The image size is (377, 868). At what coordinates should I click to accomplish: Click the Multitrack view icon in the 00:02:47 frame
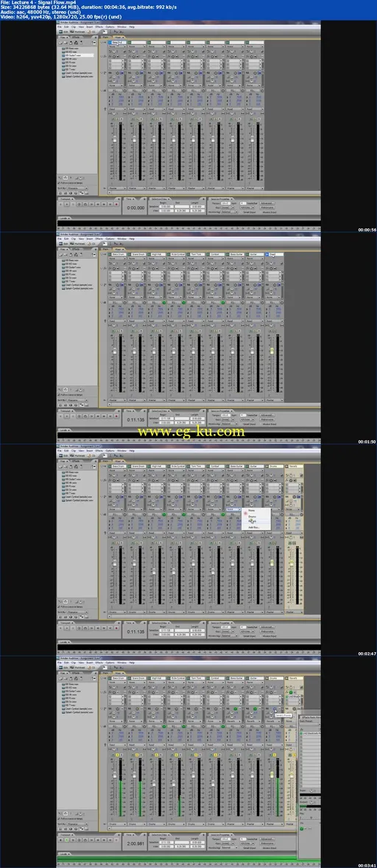pyautogui.click(x=72, y=455)
